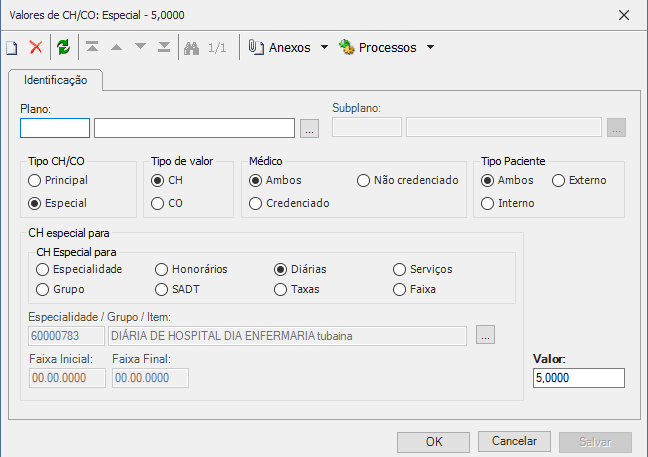Open the Anexos dropdown arrow

324,47
